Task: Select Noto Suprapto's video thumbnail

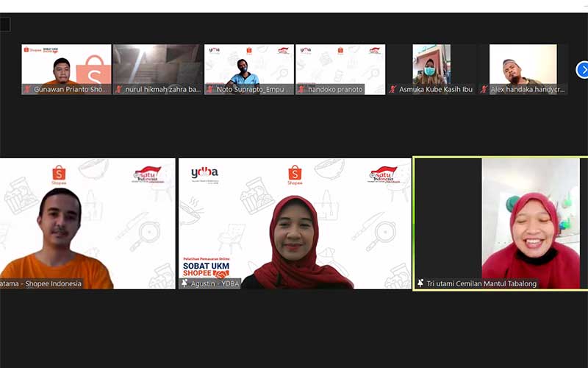Action: tap(248, 65)
